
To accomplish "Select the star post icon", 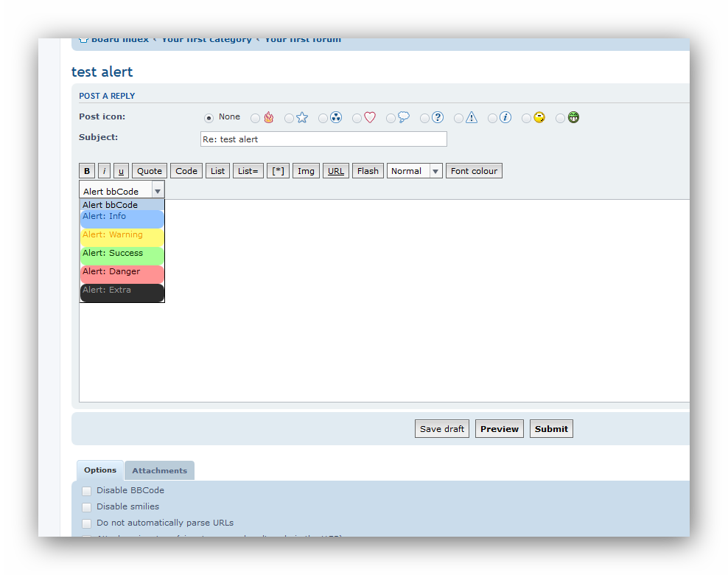I will [x=302, y=117].
